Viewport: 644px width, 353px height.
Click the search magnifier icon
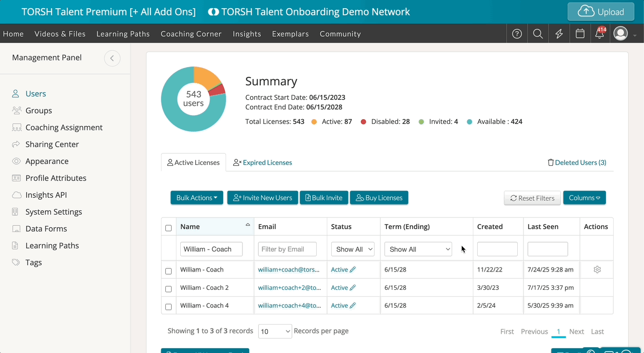[x=538, y=34]
